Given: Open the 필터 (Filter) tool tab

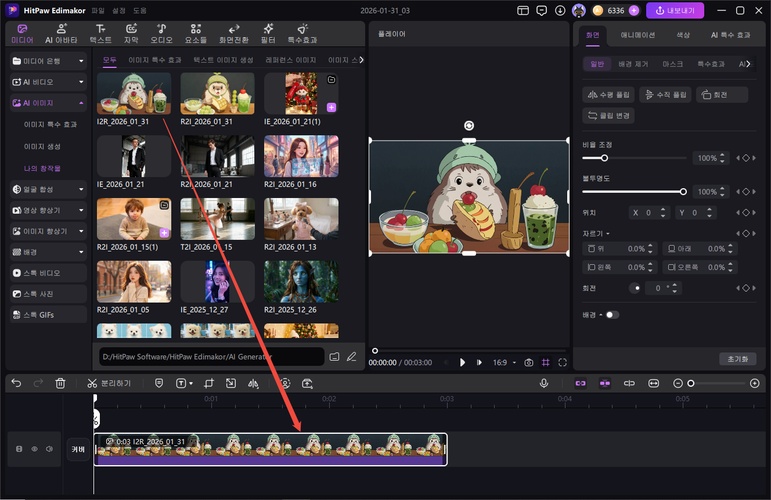Looking at the screenshot, I should pos(267,33).
